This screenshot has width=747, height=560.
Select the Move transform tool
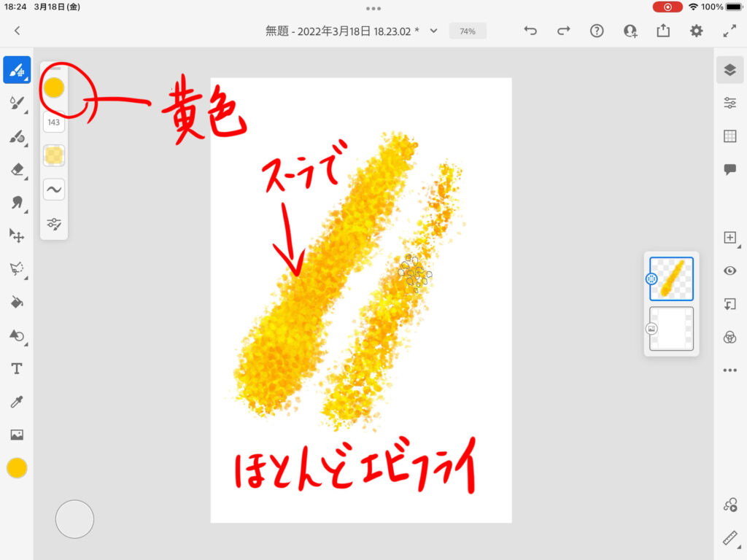[17, 236]
